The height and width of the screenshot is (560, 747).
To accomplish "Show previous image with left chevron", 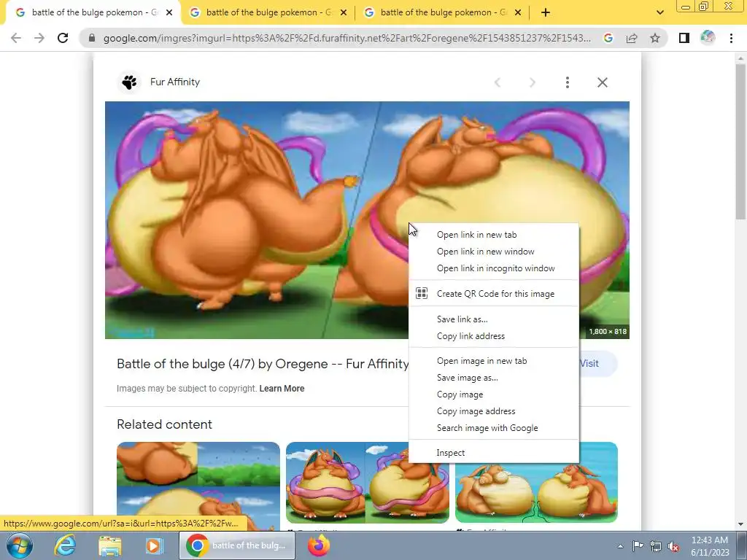I will click(x=498, y=82).
